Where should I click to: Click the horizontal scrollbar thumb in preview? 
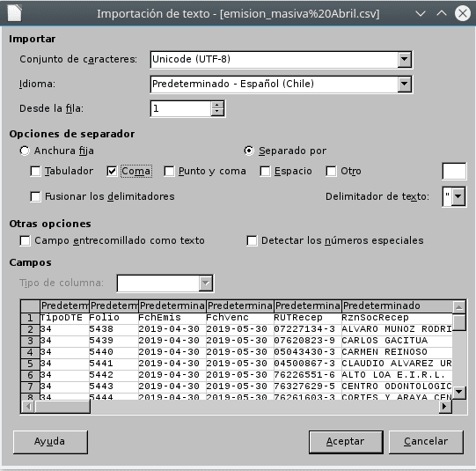click(62, 407)
